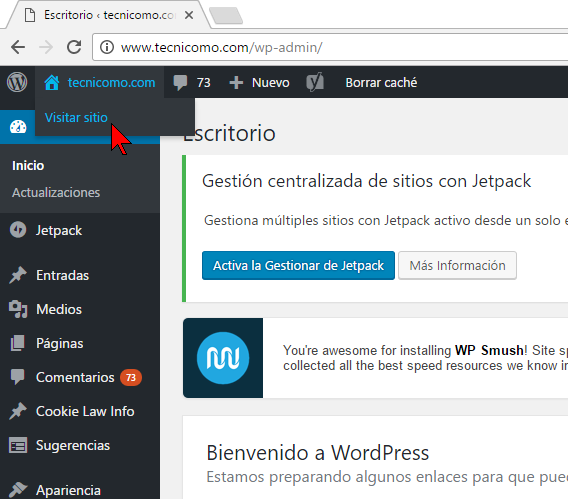Select the Escritorio tecnicomo.com tab
This screenshot has height=499, width=568.
(x=109, y=15)
